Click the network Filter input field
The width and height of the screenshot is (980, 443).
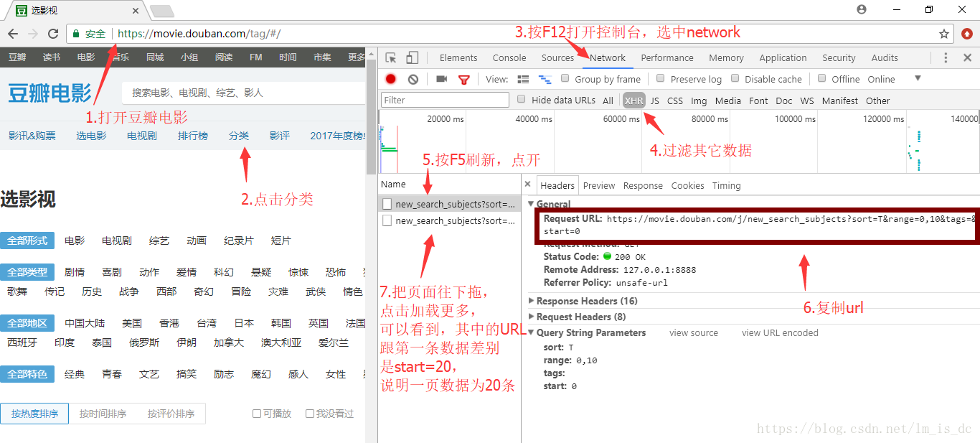[x=446, y=100]
